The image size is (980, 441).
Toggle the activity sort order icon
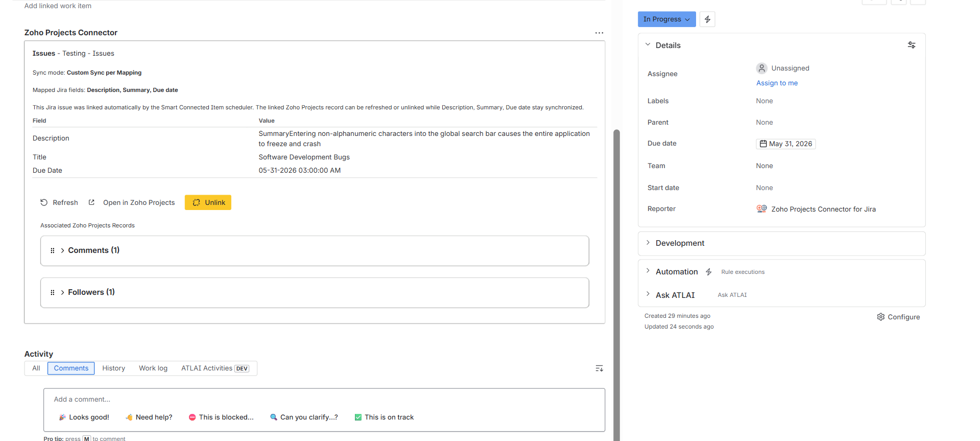click(x=599, y=368)
